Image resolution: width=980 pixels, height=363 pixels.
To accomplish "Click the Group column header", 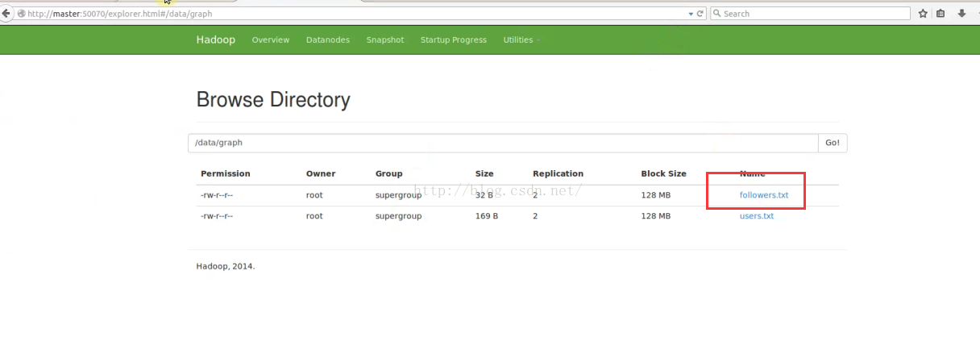I will 389,173.
